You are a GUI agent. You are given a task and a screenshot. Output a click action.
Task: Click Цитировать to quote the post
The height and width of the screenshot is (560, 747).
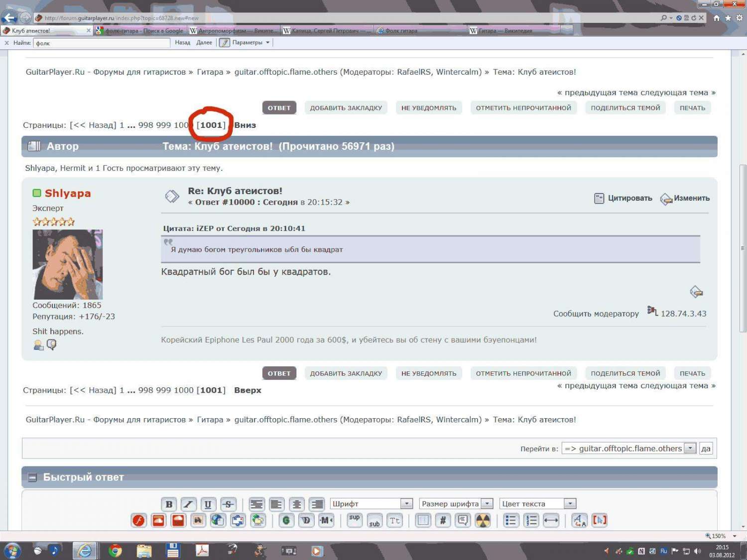[x=623, y=198]
